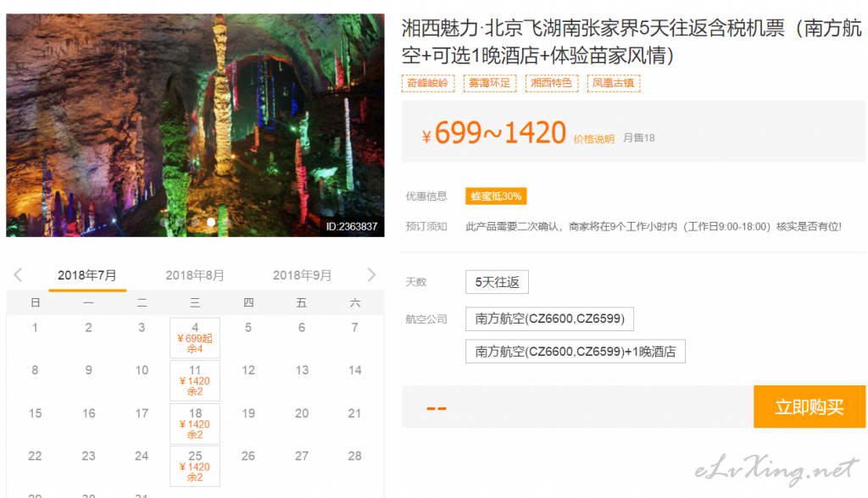The height and width of the screenshot is (498, 868).
Task: Select the 湘西特色 tag
Action: coord(551,83)
